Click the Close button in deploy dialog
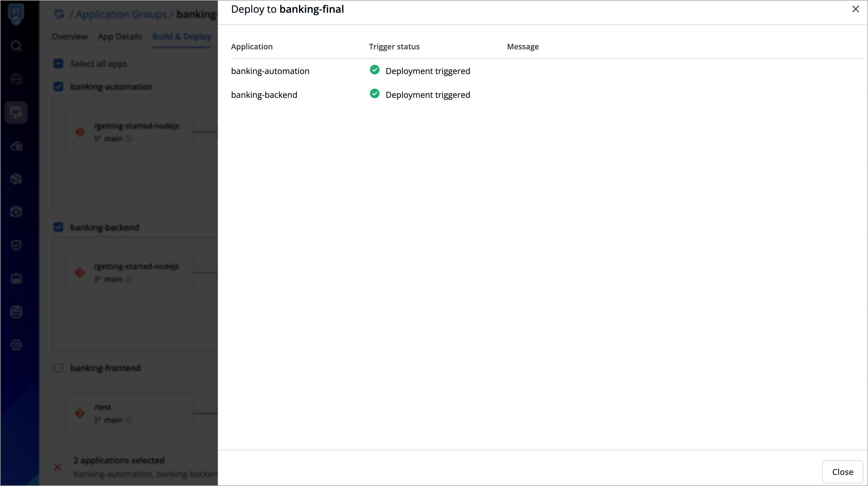868x486 pixels. [842, 472]
